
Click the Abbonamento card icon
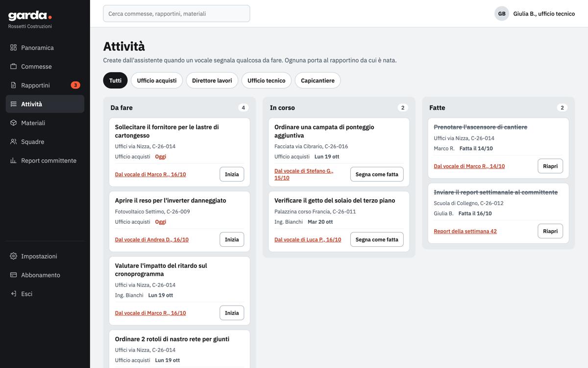(x=13, y=275)
